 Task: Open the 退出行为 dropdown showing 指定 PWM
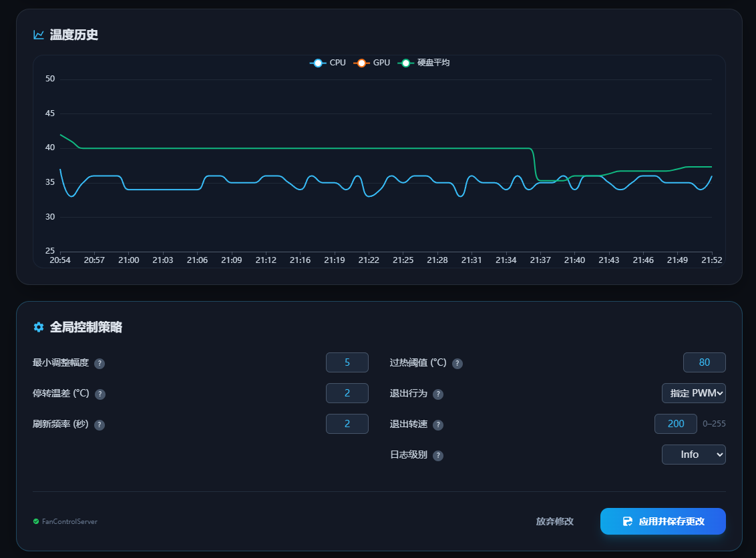693,393
